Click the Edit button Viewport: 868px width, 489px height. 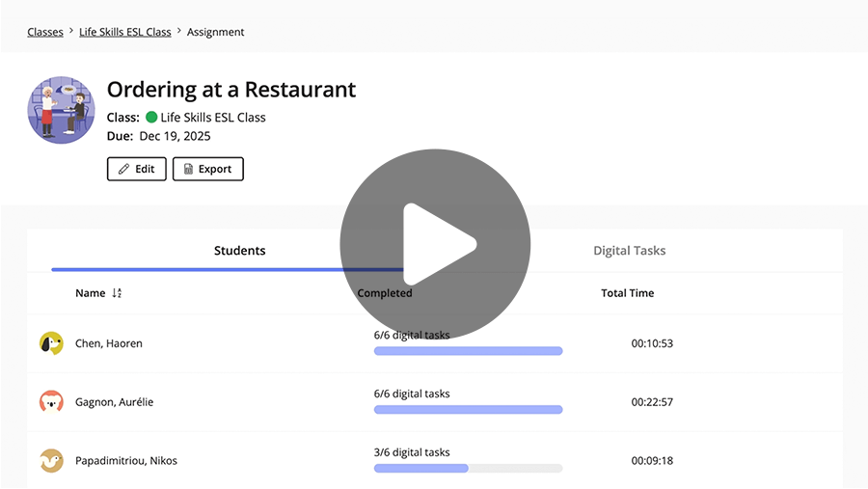pos(137,169)
